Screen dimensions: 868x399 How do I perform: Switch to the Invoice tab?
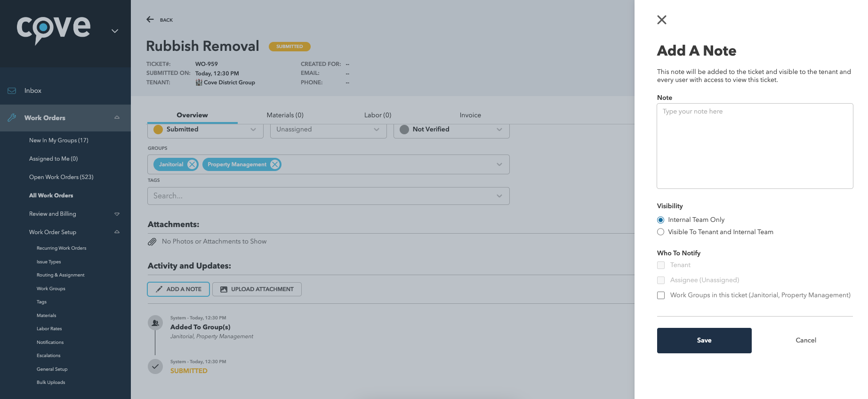[x=470, y=115]
